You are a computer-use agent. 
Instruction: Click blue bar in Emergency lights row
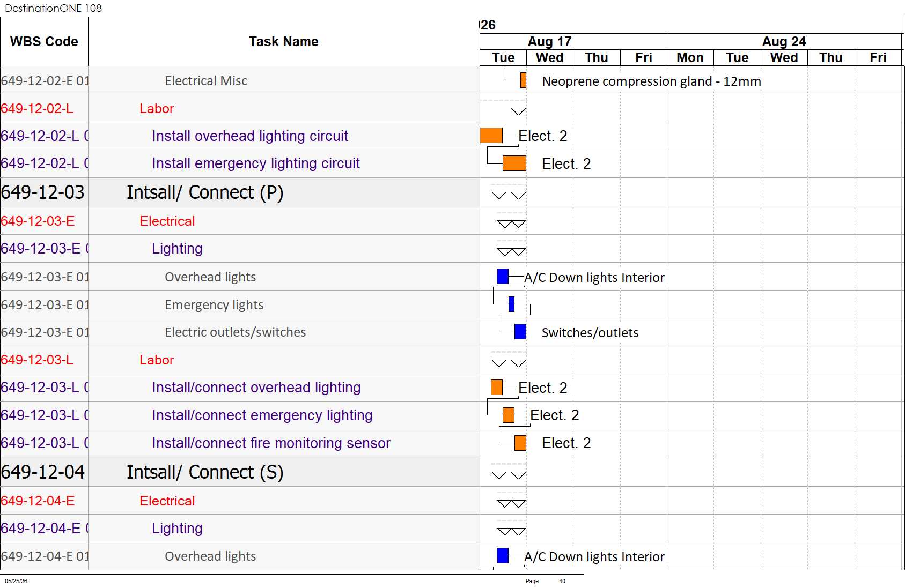click(x=511, y=304)
